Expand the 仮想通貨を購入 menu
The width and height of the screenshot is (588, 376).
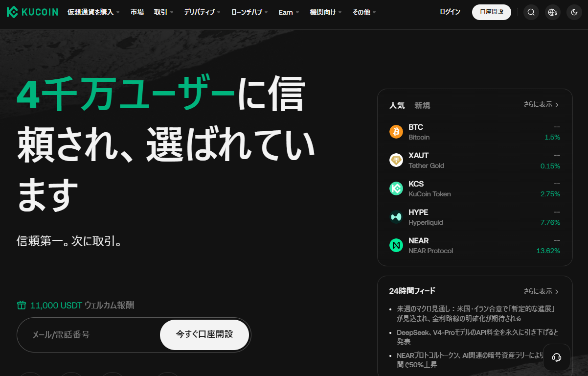pyautogui.click(x=93, y=12)
